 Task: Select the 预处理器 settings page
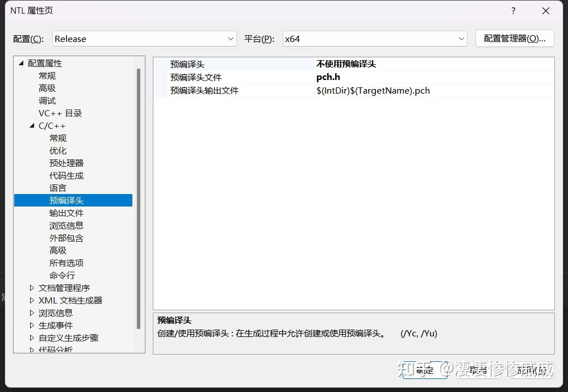pos(66,163)
